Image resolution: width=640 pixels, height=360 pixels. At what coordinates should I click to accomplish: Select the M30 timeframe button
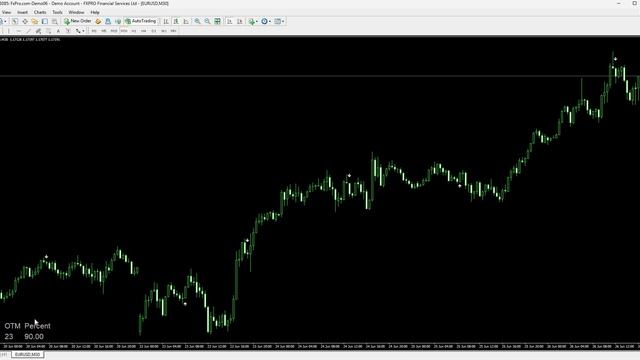pos(124,31)
